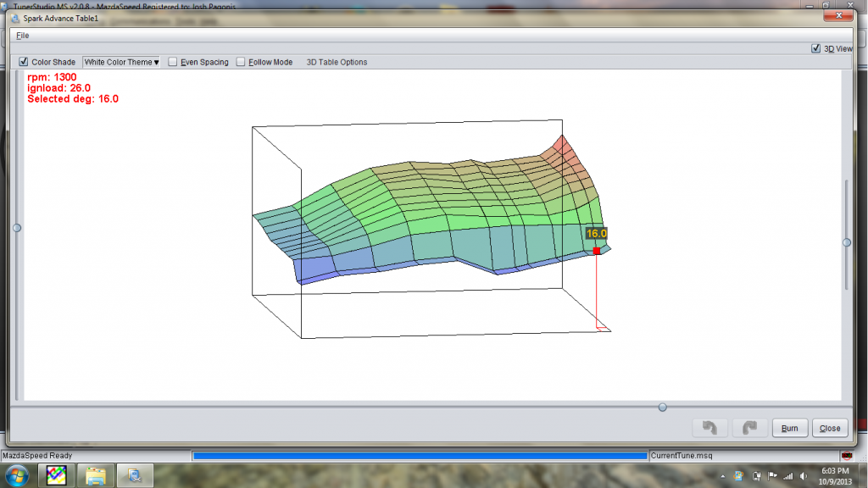Click the volume speaker tray icon
This screenshot has width=868, height=488.
coord(804,475)
